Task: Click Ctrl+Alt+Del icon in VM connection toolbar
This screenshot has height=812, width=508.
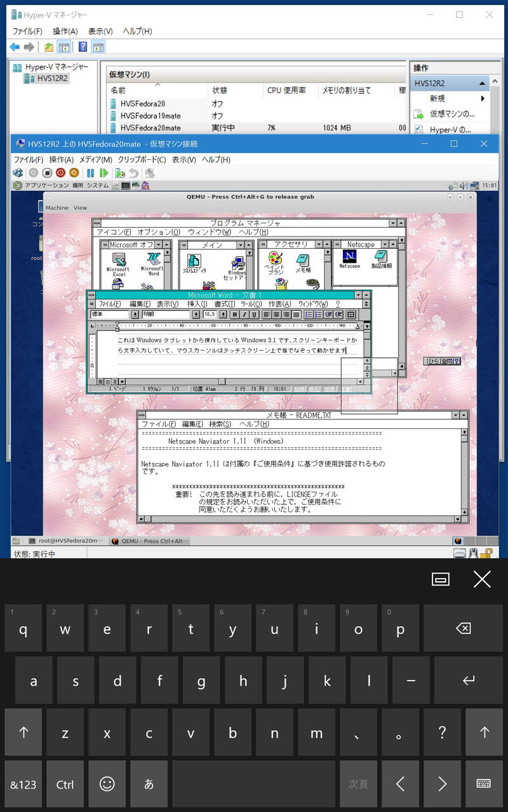Action: tap(18, 173)
